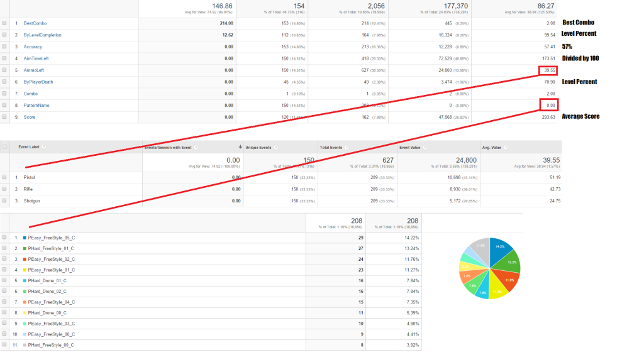
Task: Tick the checkbox for ByLevelCompletion row
Action: (4, 35)
